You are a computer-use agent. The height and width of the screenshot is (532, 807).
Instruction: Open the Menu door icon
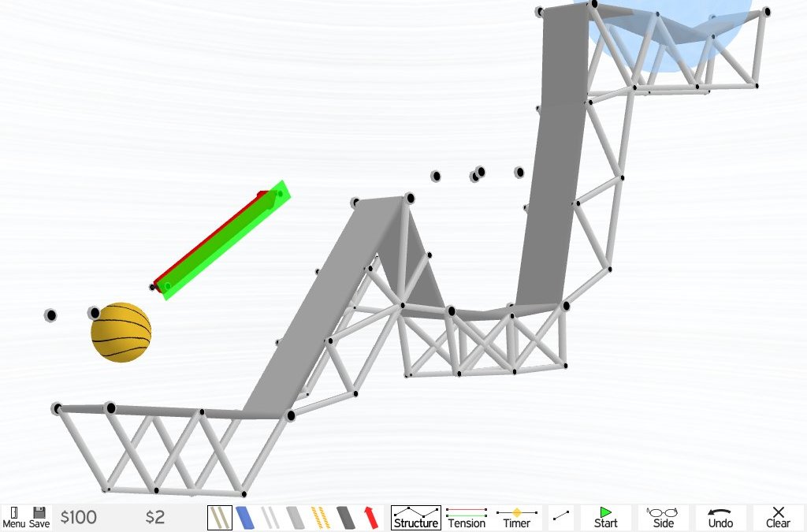click(x=13, y=517)
